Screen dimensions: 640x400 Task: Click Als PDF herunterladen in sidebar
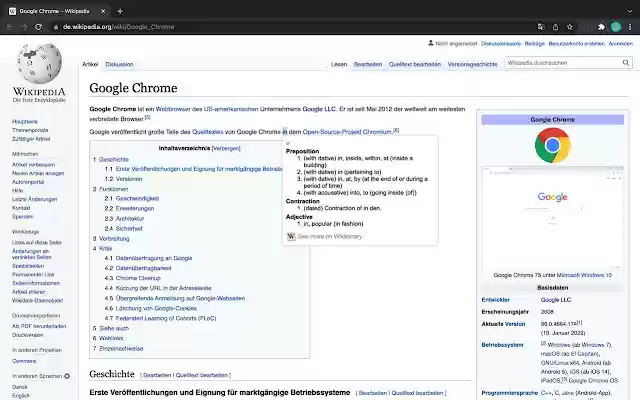[x=39, y=326]
